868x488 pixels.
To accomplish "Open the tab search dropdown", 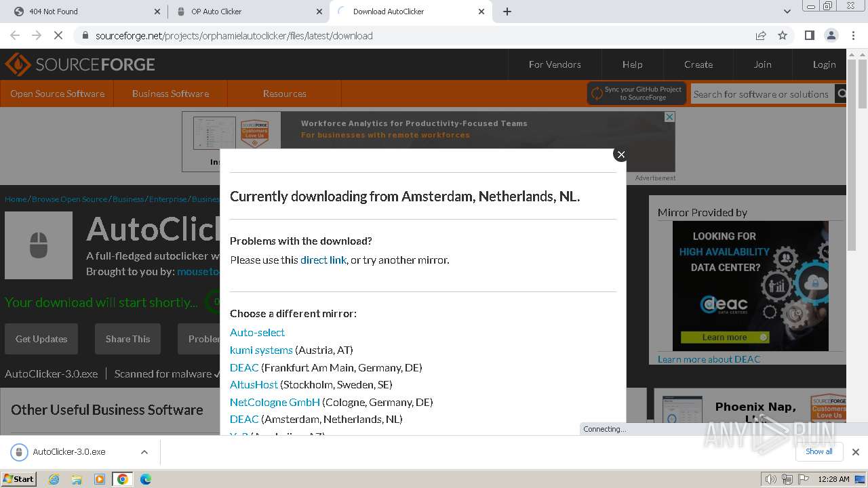I will tap(787, 12).
